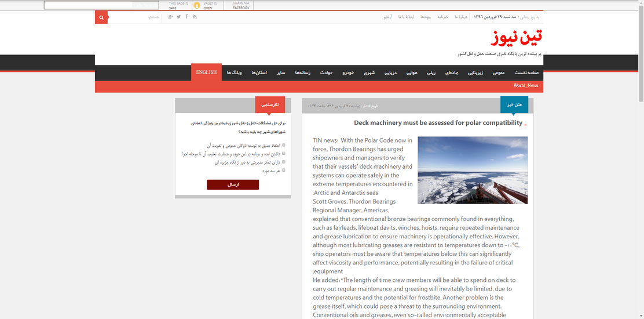The image size is (644, 319).
Task: Open the وبلاگ‌ها menu item
Action: click(234, 72)
